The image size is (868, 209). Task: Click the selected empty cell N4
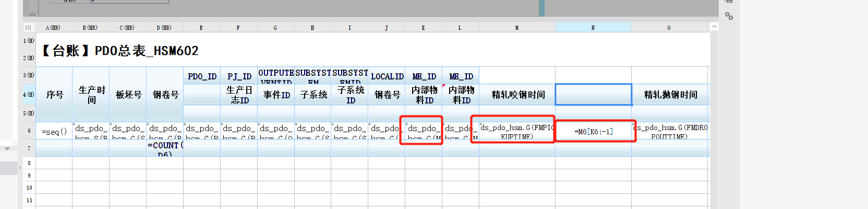(594, 95)
